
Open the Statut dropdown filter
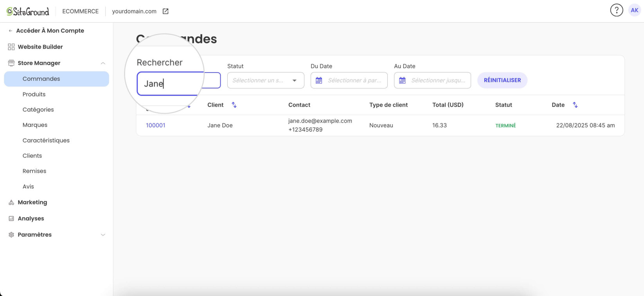(x=266, y=80)
